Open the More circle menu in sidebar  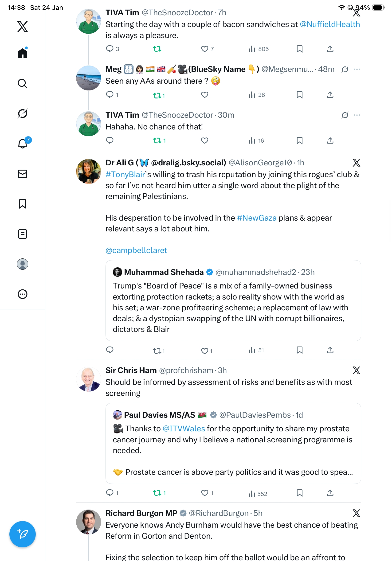point(22,294)
